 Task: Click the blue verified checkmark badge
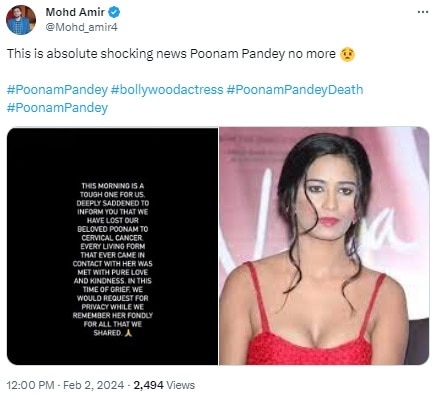pos(114,12)
